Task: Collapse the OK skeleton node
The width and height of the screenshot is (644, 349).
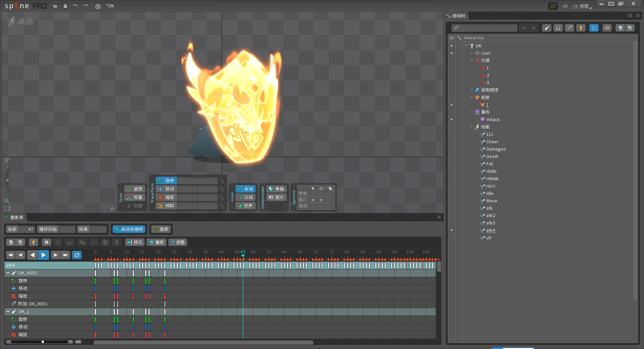Action: pos(466,46)
